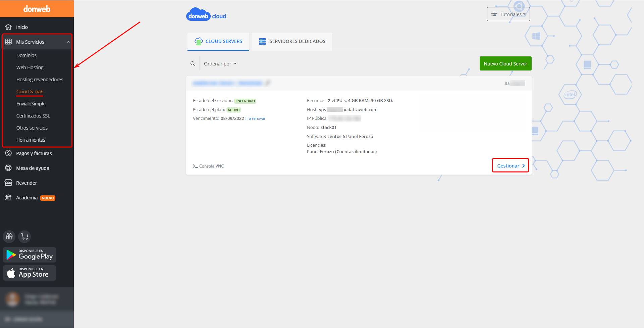The image size is (644, 328).
Task: Click the donweb cloud logo
Action: 206,14
